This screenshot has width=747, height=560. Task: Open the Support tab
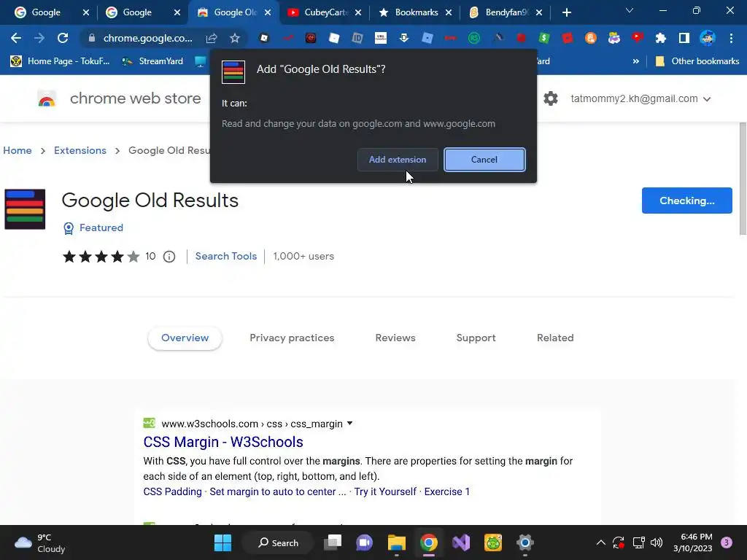(x=476, y=338)
